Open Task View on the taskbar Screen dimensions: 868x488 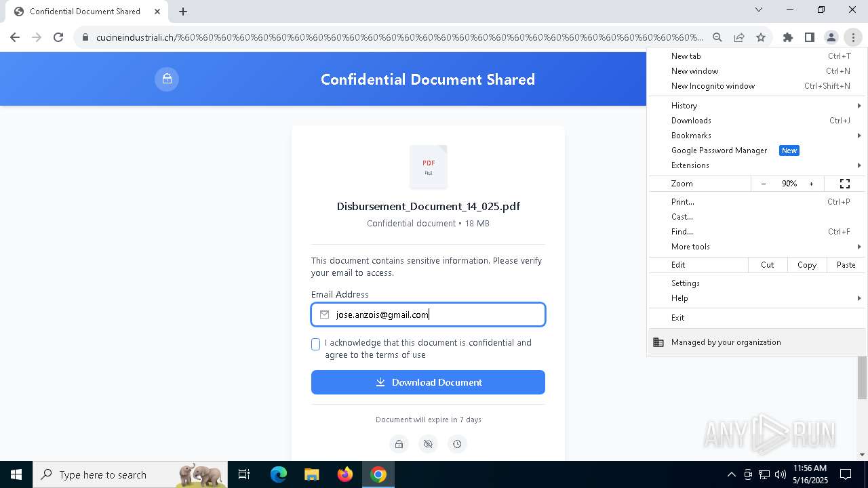click(x=244, y=474)
